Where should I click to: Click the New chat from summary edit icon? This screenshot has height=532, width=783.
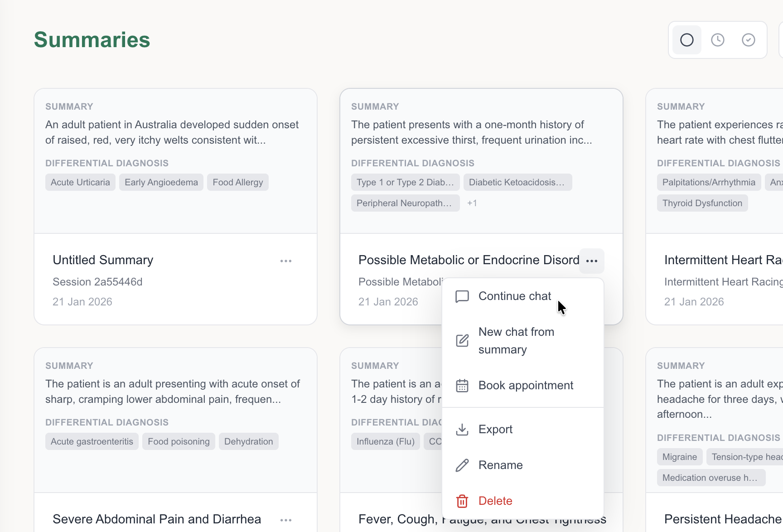tap(462, 341)
